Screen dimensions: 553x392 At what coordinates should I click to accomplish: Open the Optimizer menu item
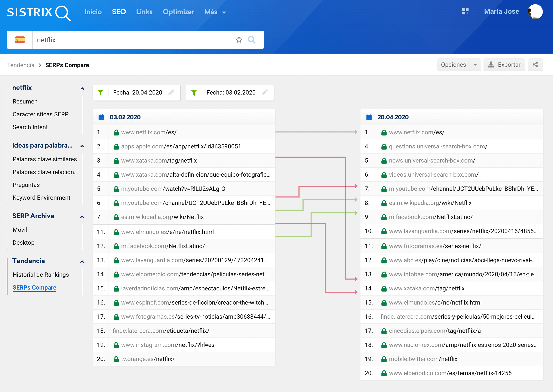178,12
